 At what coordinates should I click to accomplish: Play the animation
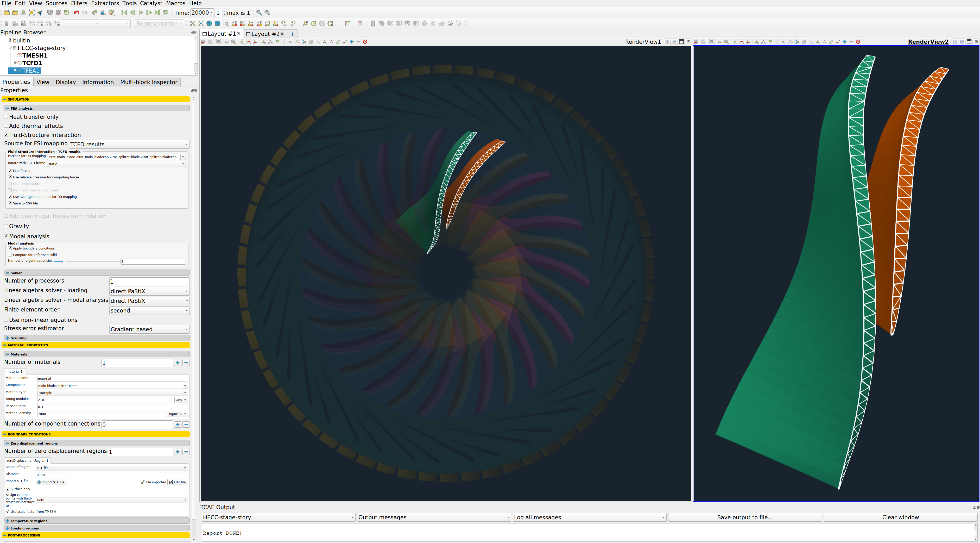coord(141,13)
